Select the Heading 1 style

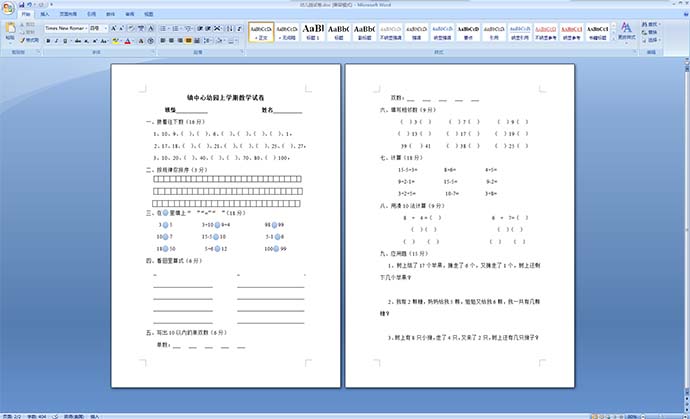[312, 32]
